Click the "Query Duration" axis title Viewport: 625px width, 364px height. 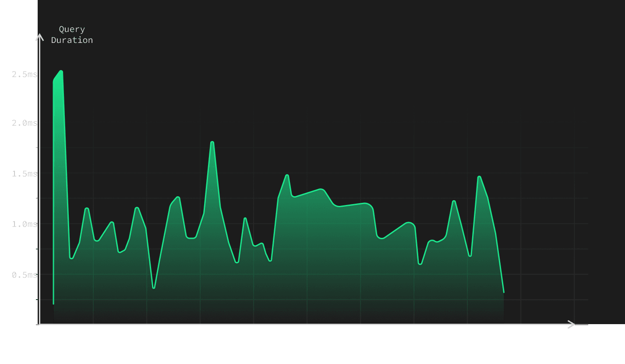(x=72, y=35)
